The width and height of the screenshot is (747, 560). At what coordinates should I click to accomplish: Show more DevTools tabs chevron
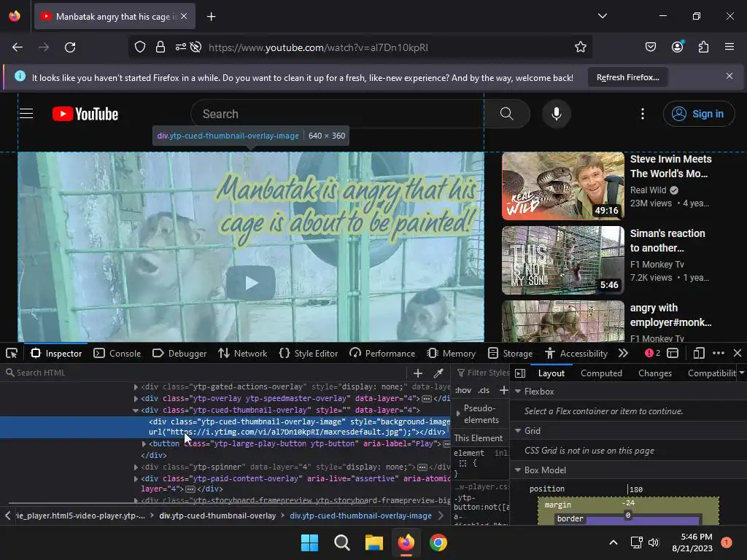[623, 354]
